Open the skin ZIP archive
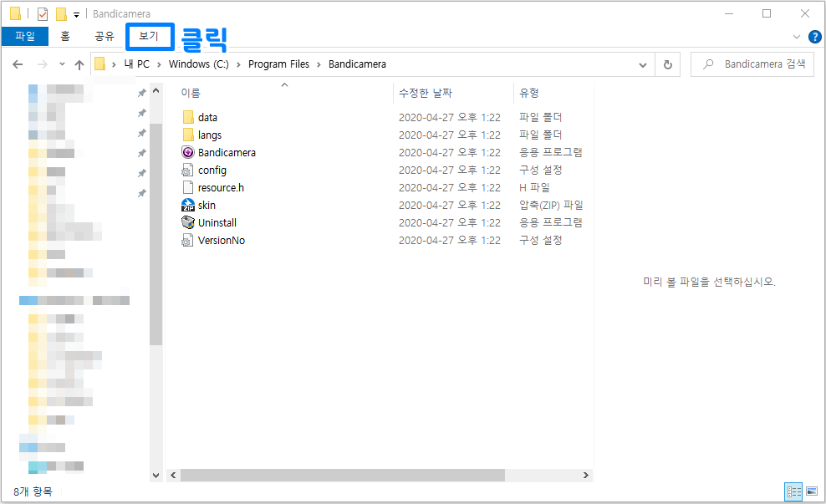The height and width of the screenshot is (504, 826). click(x=205, y=204)
